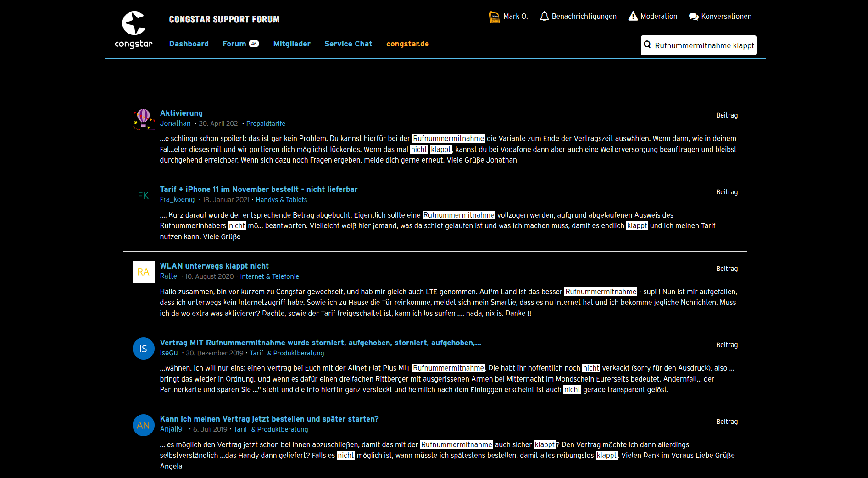
Task: Open Konversationen
Action: (726, 17)
